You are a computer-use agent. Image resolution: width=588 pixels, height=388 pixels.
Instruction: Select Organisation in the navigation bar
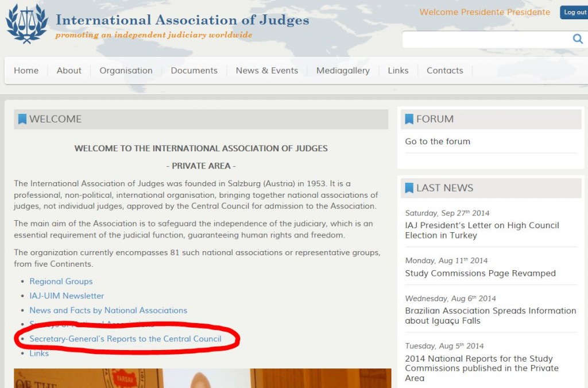tap(126, 71)
